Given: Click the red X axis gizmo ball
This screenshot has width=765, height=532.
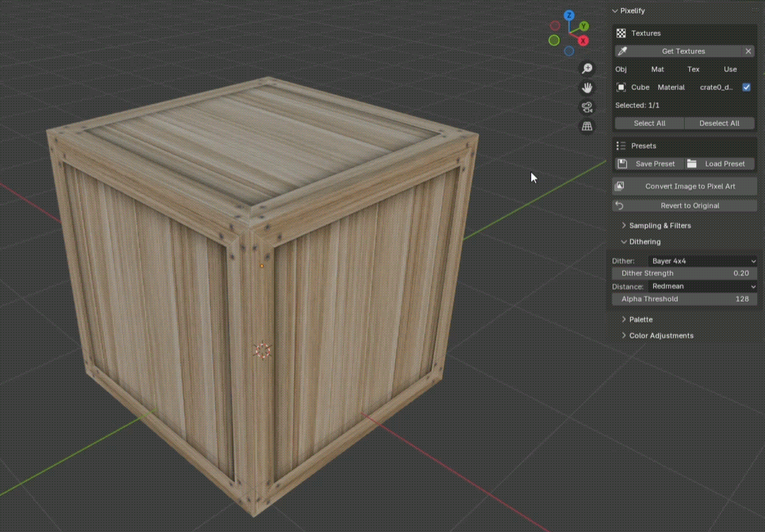Looking at the screenshot, I should (x=583, y=40).
